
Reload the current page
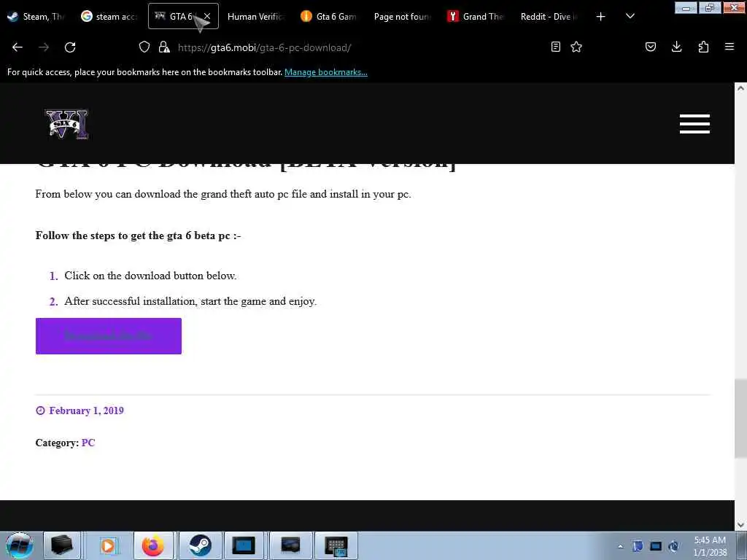70,47
